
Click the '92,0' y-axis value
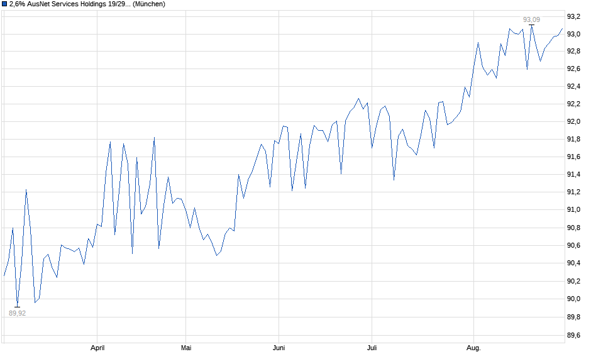[573, 122]
